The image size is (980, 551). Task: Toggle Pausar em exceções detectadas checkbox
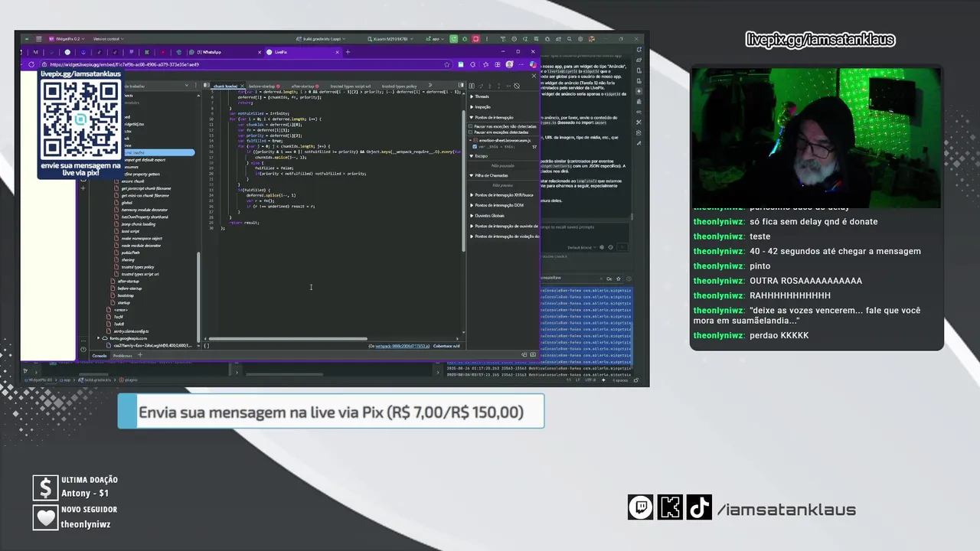(470, 132)
